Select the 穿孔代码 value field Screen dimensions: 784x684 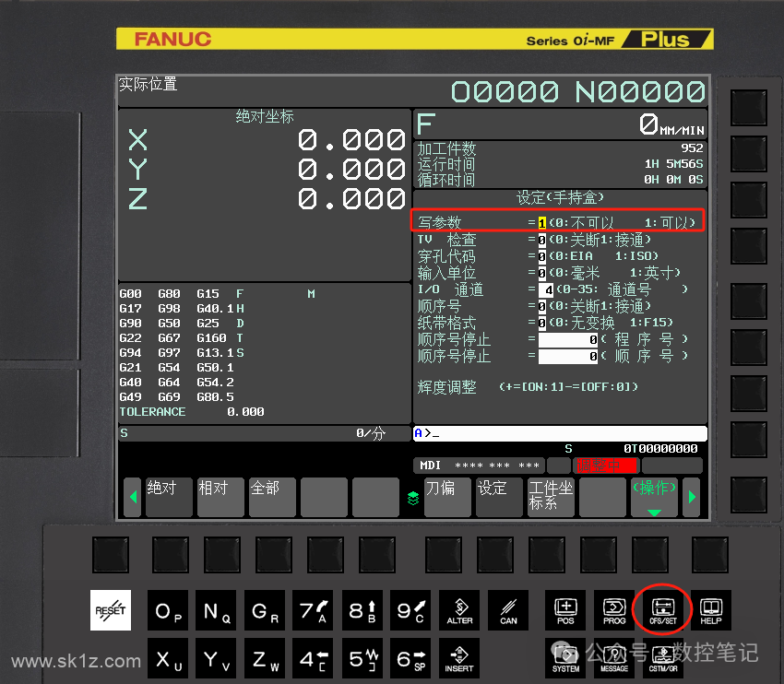click(542, 257)
